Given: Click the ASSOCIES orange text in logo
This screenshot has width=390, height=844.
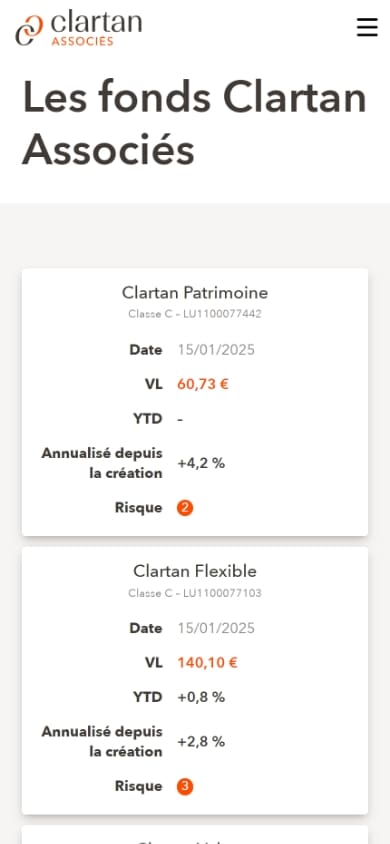Looking at the screenshot, I should [82, 41].
